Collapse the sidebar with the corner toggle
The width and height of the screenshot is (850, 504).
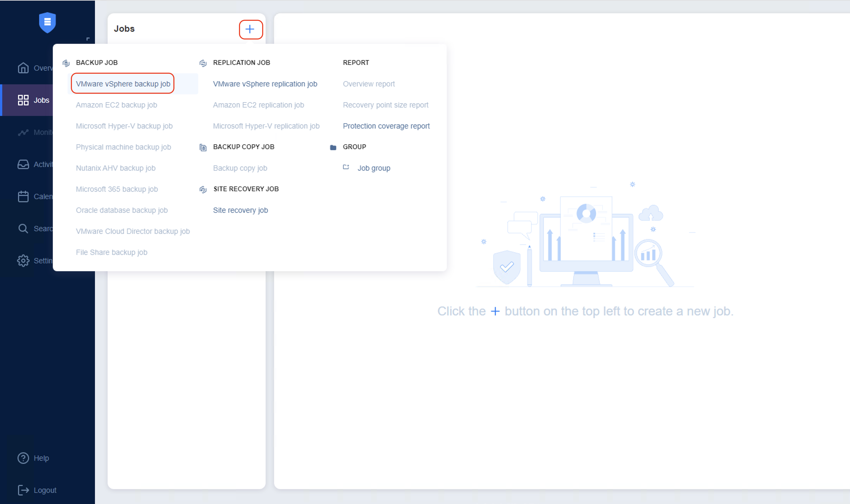(88, 39)
